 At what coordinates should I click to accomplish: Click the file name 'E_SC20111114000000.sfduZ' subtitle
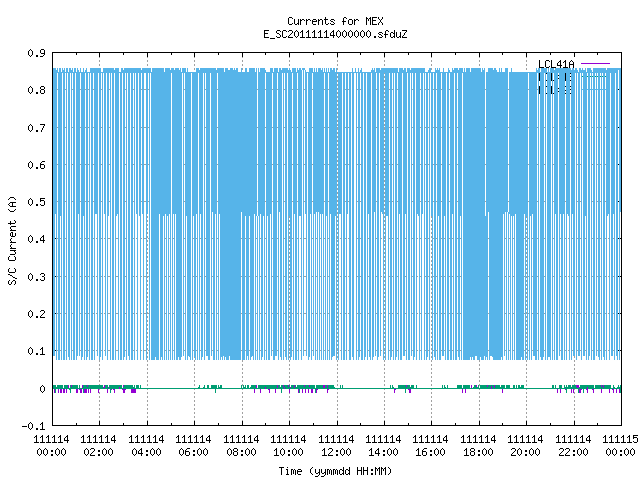coord(335,34)
